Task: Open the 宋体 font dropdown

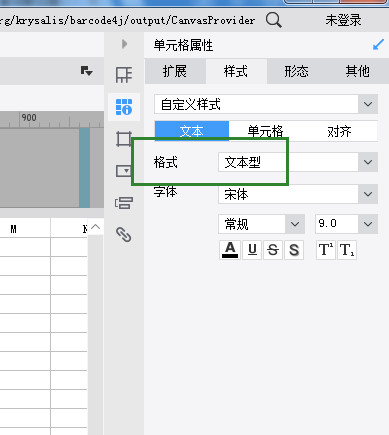Action: [298, 194]
